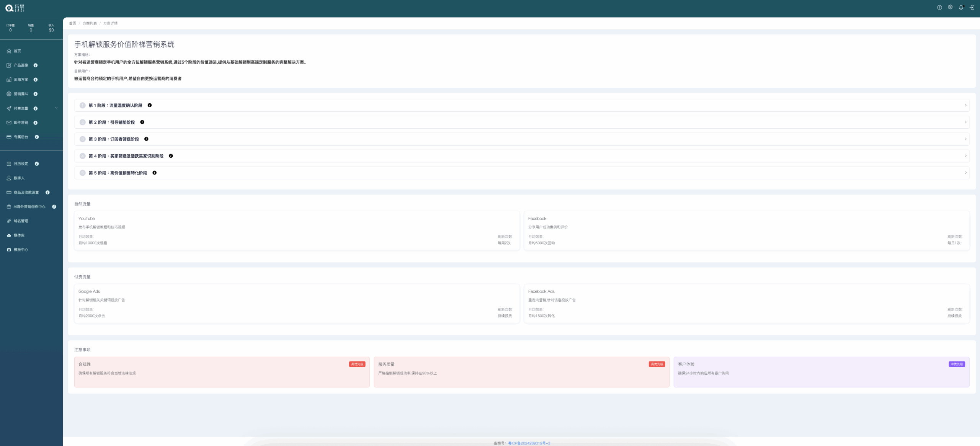Show info tooltip next to 产品画像
This screenshot has height=446, width=980.
pos(36,65)
